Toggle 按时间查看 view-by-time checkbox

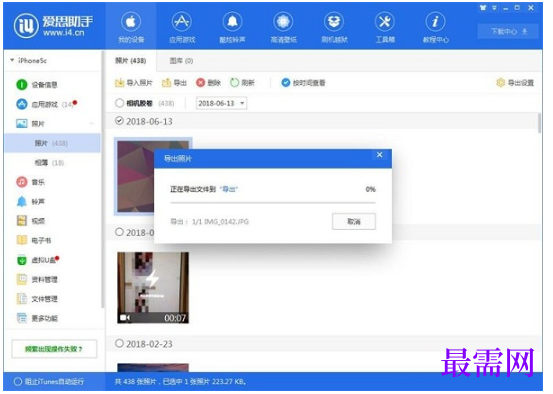(285, 83)
